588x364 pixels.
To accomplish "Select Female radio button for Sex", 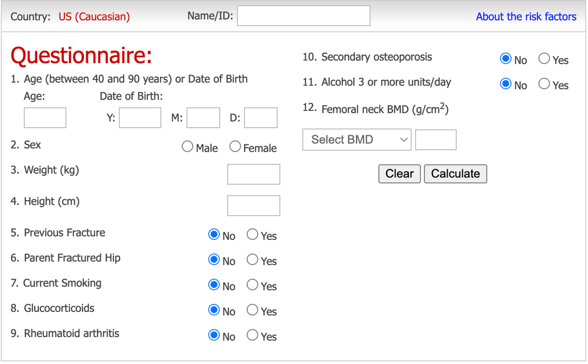I will pos(235,147).
